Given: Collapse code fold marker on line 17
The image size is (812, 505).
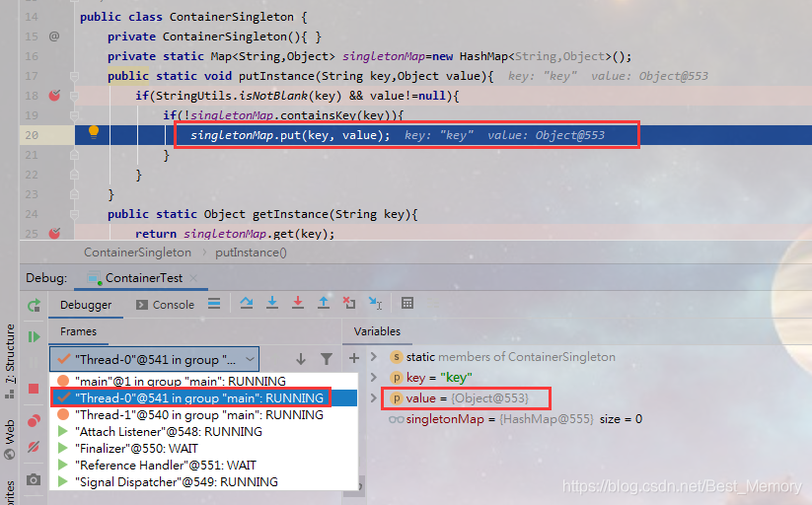Looking at the screenshot, I should [74, 76].
